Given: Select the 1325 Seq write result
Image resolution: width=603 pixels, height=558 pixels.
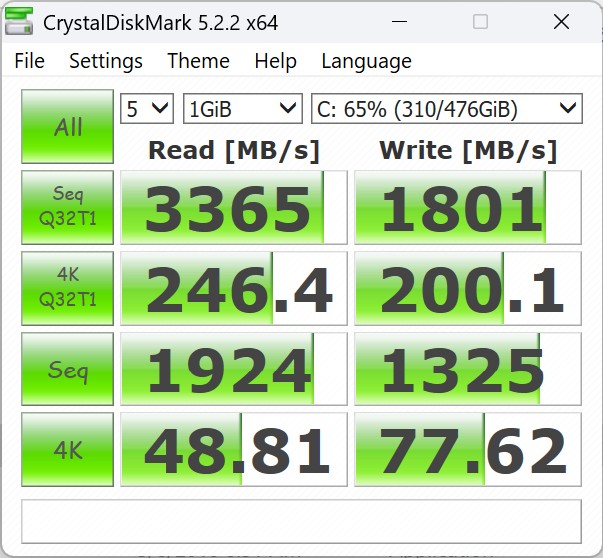Looking at the screenshot, I should coord(468,369).
